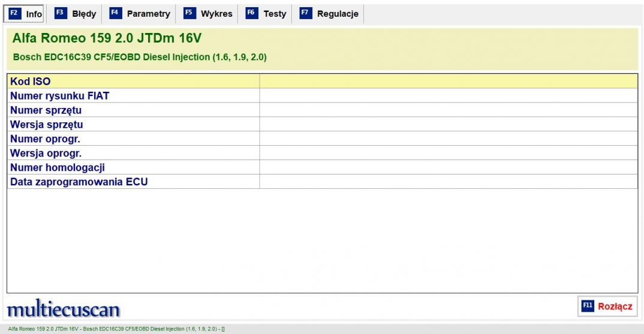The width and height of the screenshot is (644, 334).
Task: Disconnect using the Rozłącz button
Action: click(x=607, y=306)
